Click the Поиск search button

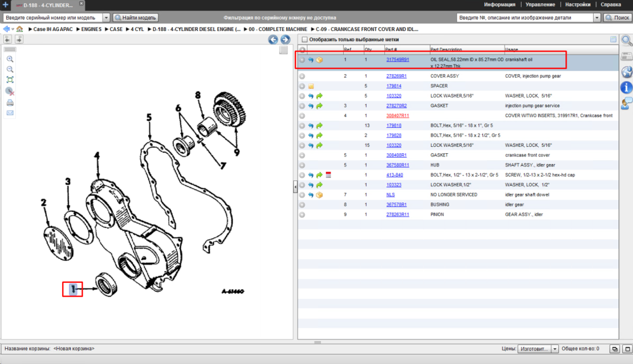pyautogui.click(x=617, y=18)
